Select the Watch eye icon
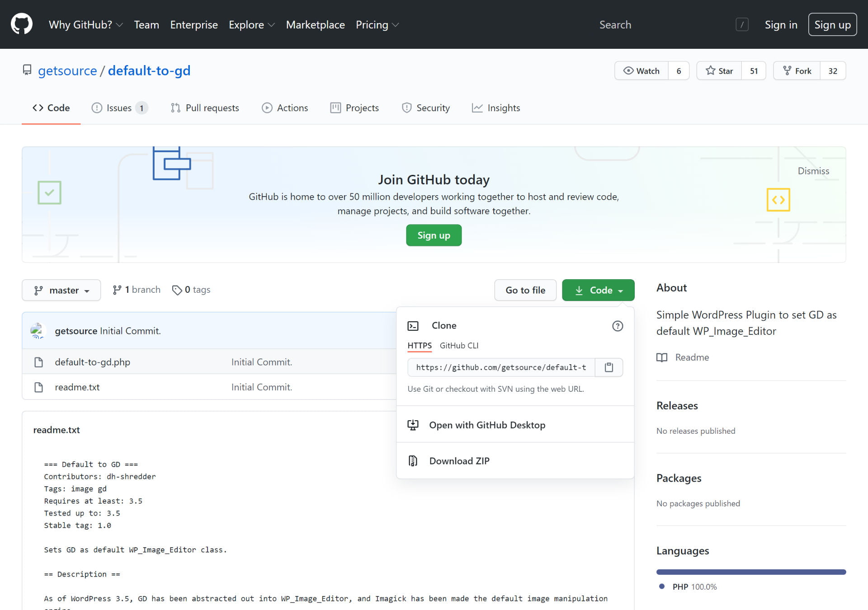Screen dimensions: 868x610 point(628,70)
